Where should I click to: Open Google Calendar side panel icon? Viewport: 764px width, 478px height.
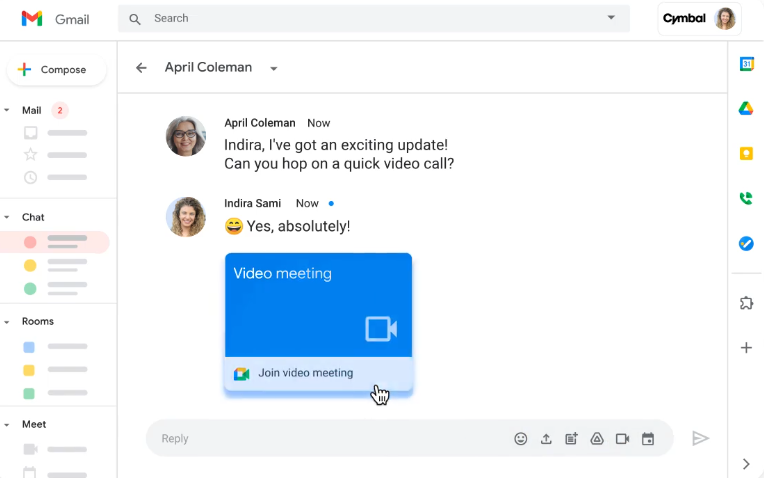tap(746, 64)
